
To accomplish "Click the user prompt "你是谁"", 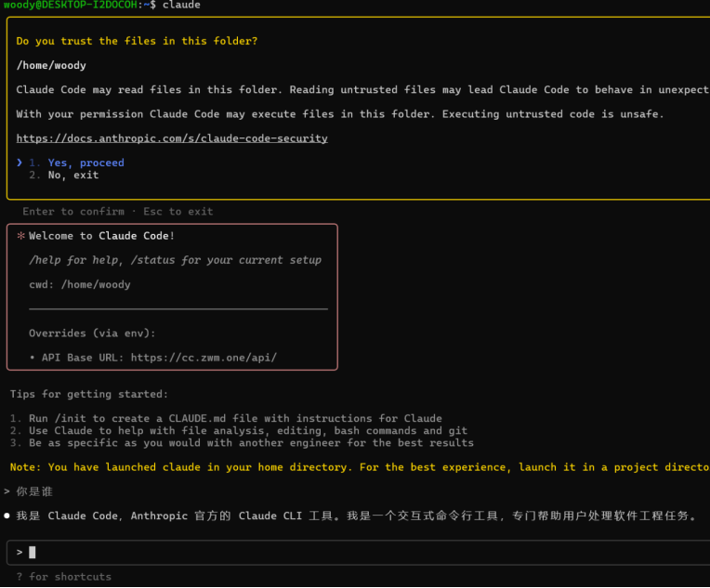I will point(34,491).
